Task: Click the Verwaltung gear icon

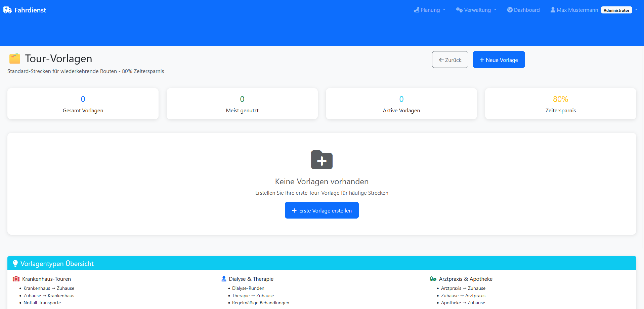Action: 459,10
